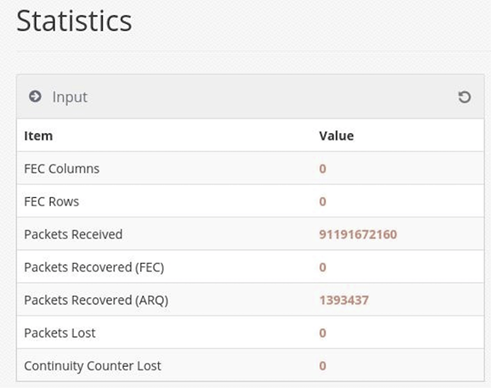The width and height of the screenshot is (491, 388).
Task: Click the Item column header
Action: [x=38, y=136]
